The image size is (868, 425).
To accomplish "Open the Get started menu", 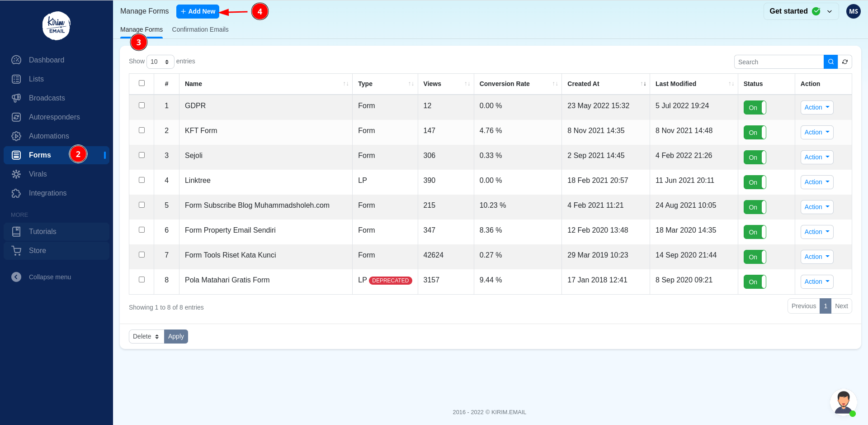I will click(x=801, y=11).
